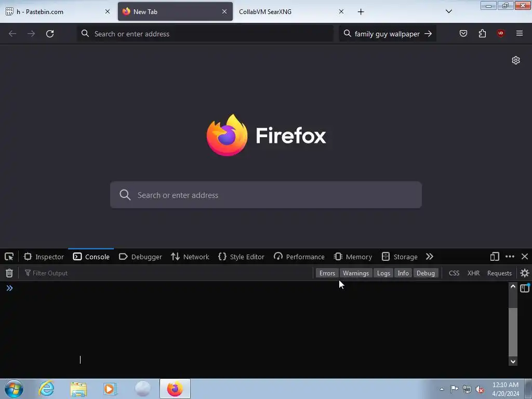Click the console scrollbar up arrow
Viewport: 532px width, 399px height.
(x=513, y=287)
